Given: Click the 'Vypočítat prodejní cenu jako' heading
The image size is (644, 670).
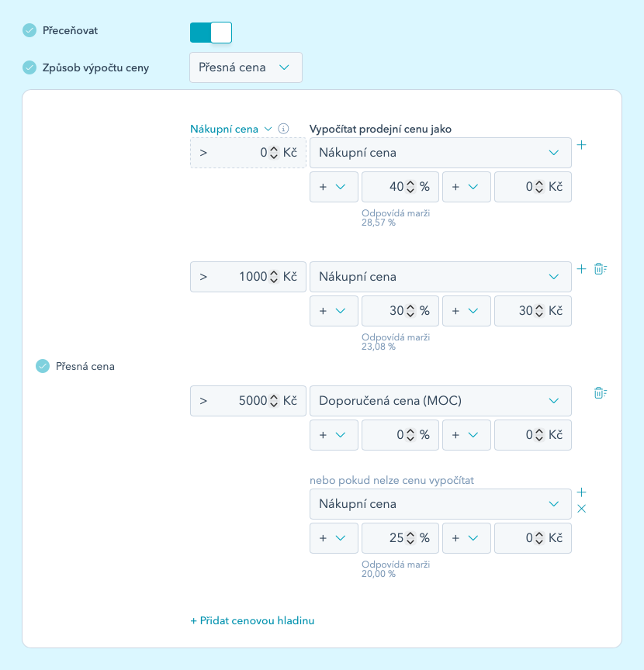Looking at the screenshot, I should tap(380, 129).
